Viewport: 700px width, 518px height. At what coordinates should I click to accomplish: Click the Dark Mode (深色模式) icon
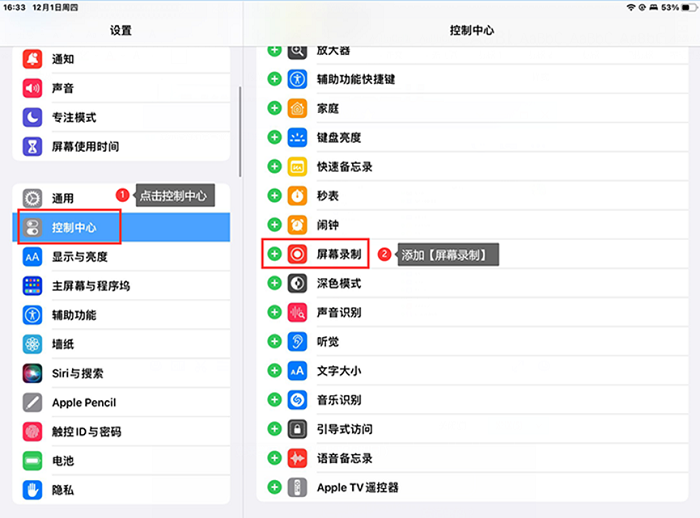tap(297, 283)
